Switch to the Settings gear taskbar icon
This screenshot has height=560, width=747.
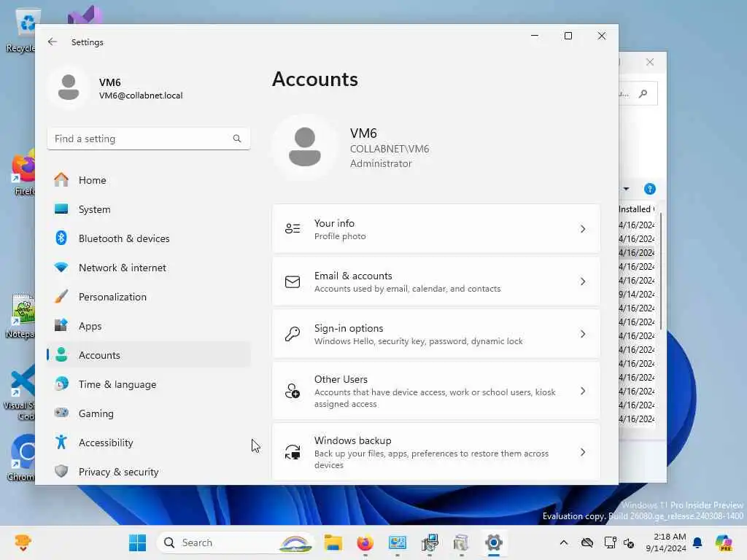(x=494, y=542)
